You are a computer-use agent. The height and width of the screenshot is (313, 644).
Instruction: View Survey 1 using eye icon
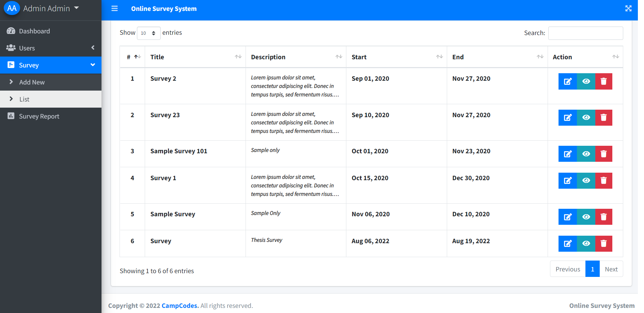point(586,181)
